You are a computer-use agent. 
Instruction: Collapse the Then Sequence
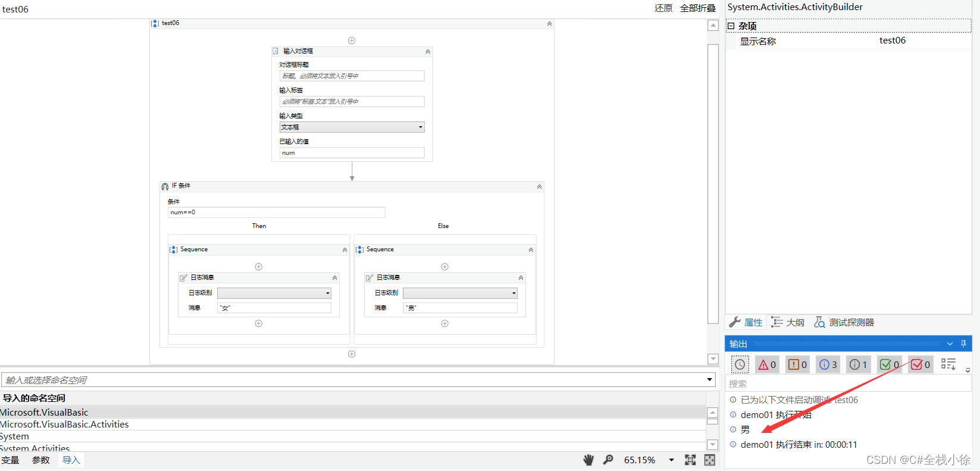pyautogui.click(x=345, y=250)
